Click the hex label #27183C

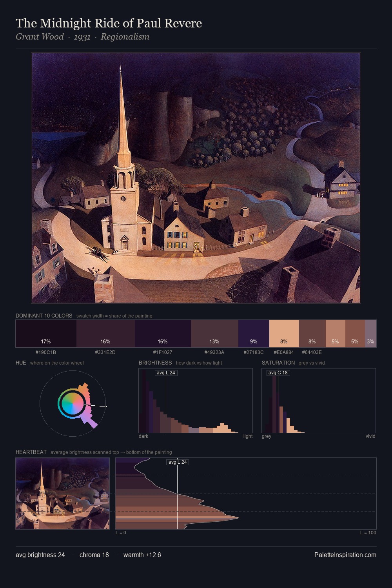pyautogui.click(x=254, y=352)
